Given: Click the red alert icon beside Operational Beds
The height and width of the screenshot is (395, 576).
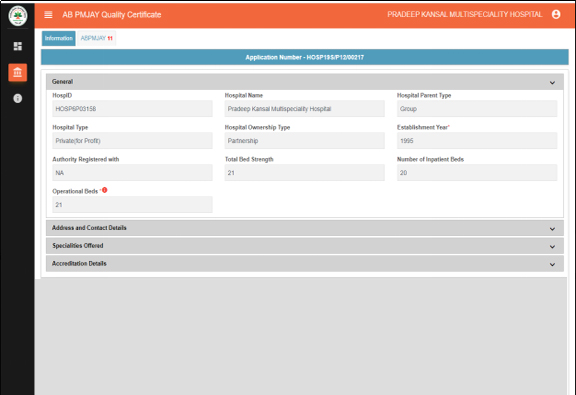Looking at the screenshot, I should point(105,190).
